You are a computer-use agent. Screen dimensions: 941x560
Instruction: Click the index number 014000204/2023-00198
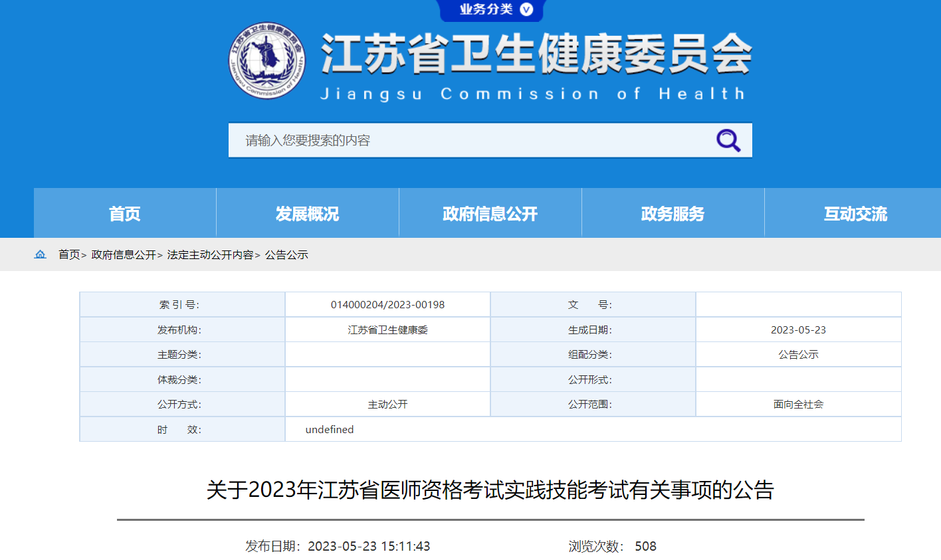pos(387,305)
